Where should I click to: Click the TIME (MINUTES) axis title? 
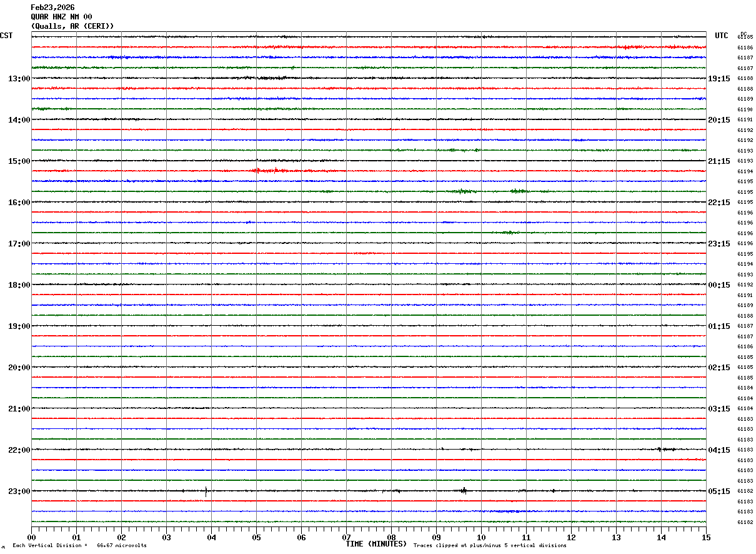pyautogui.click(x=376, y=544)
